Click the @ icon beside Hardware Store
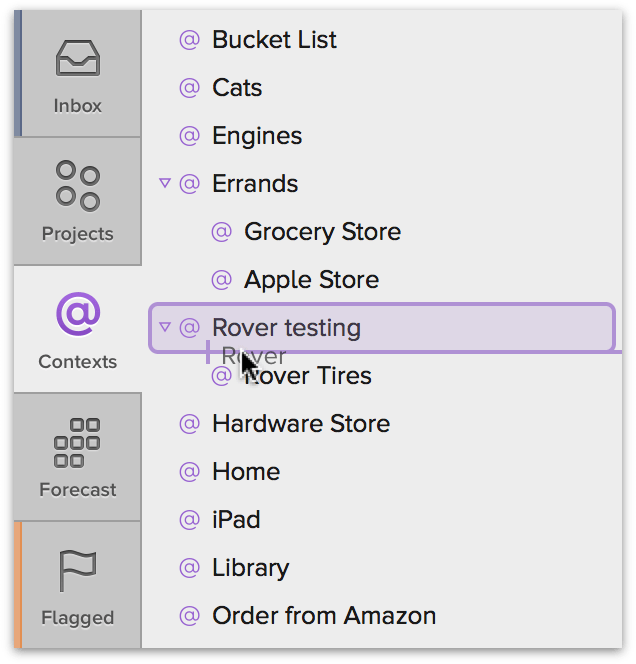This screenshot has width=636, height=664. point(189,424)
